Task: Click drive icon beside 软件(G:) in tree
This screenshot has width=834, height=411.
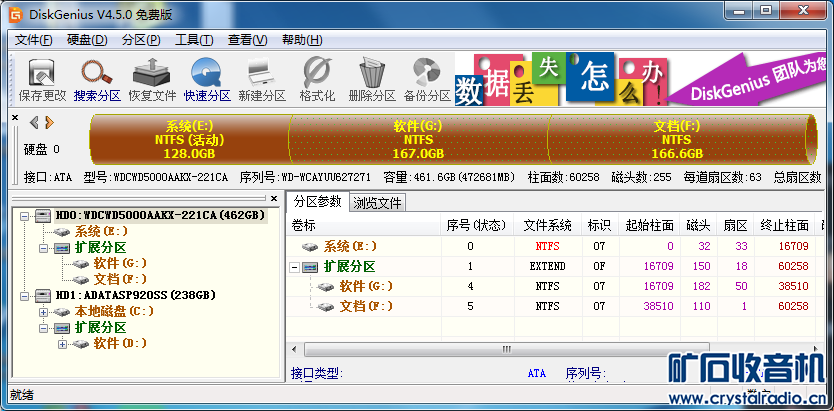Action: click(81, 264)
